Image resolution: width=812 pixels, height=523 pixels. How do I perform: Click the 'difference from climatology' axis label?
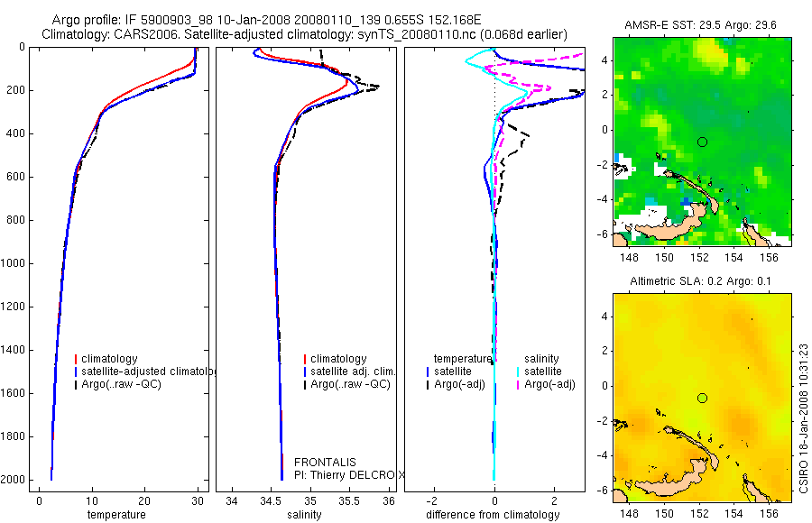coord(493,515)
